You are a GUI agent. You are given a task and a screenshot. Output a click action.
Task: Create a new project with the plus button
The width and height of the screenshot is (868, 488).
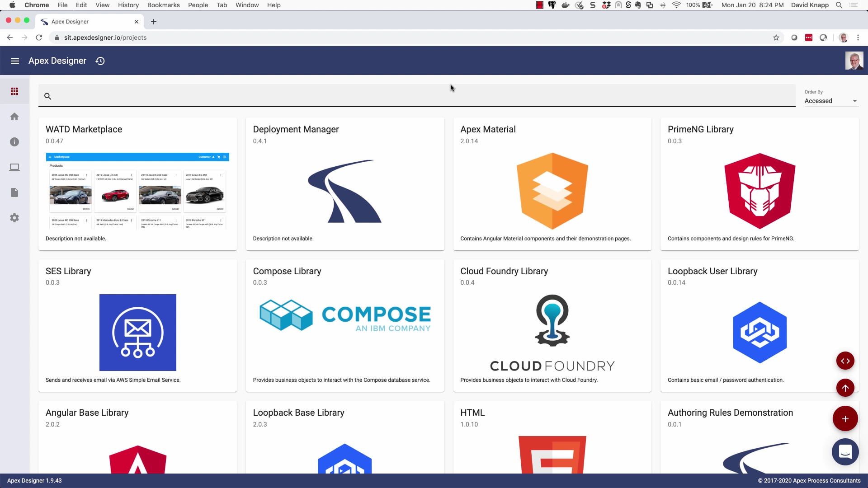tap(845, 418)
